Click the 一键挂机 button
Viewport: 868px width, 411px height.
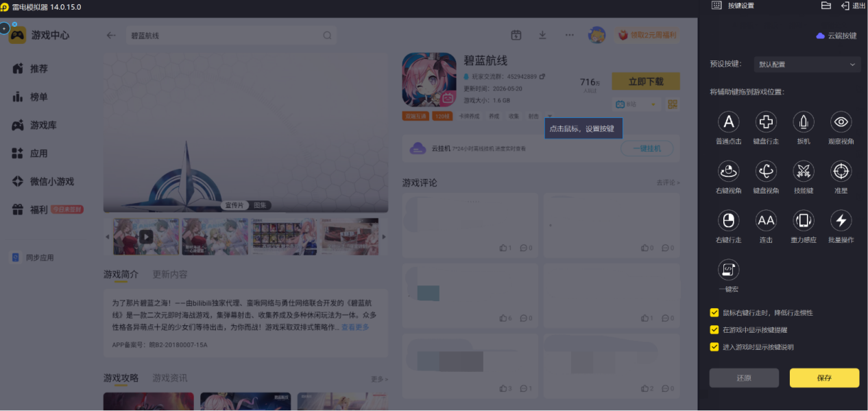point(647,148)
